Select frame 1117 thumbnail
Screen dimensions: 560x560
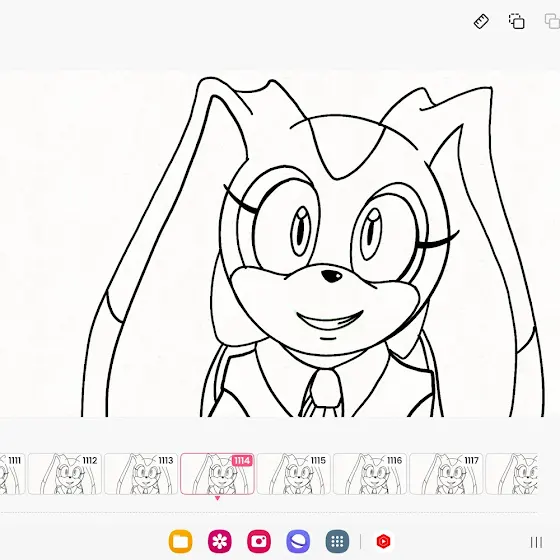tap(446, 474)
